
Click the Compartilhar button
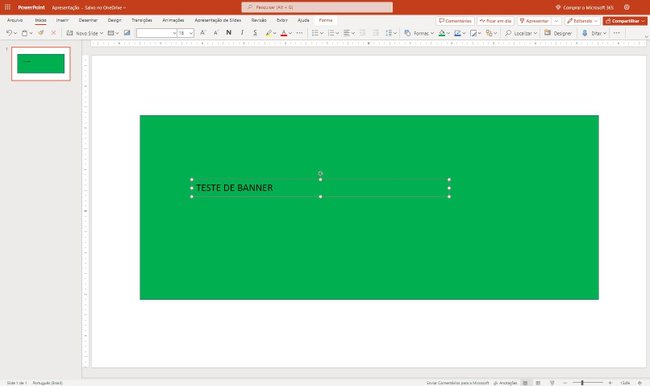pos(625,21)
